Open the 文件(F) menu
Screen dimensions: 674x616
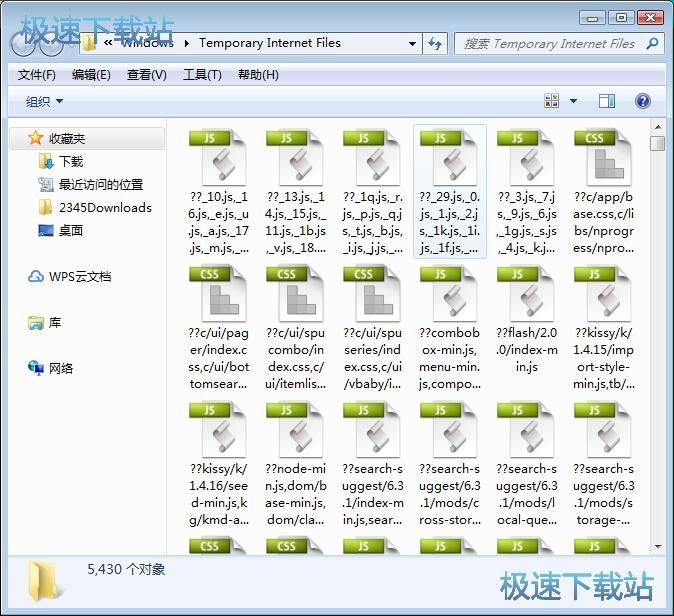(37, 75)
